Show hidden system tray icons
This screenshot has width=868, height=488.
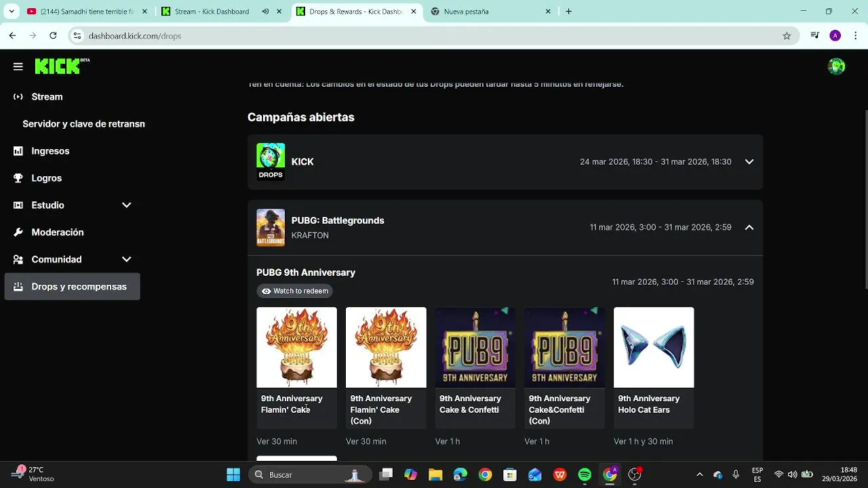pyautogui.click(x=700, y=475)
